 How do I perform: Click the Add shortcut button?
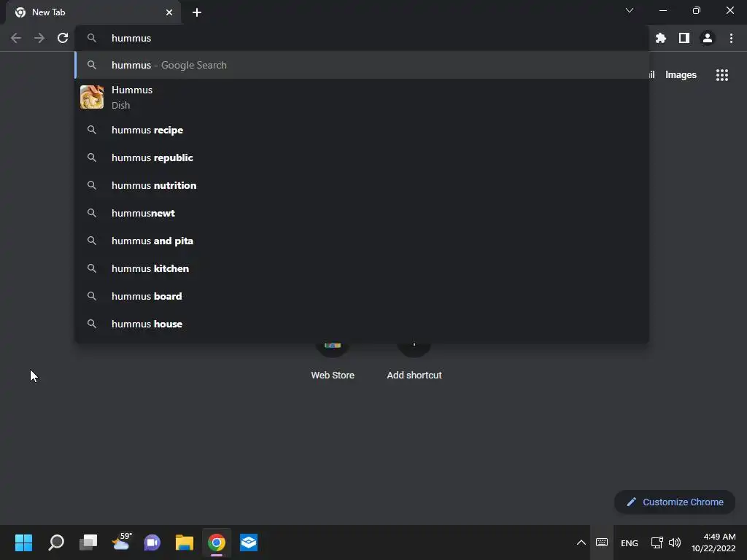[x=414, y=362]
